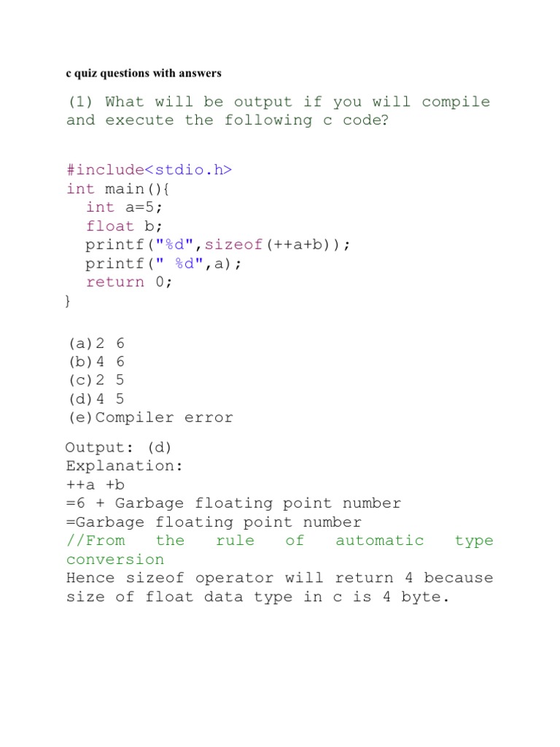560x747 pixels.
Task: Click the question line starting "(1) What will be output"
Action: coord(278,102)
